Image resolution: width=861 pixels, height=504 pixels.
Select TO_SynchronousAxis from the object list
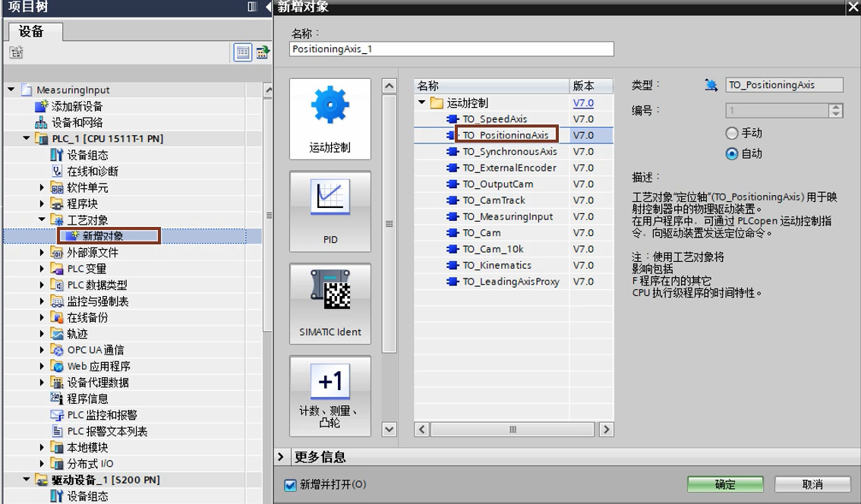point(509,152)
